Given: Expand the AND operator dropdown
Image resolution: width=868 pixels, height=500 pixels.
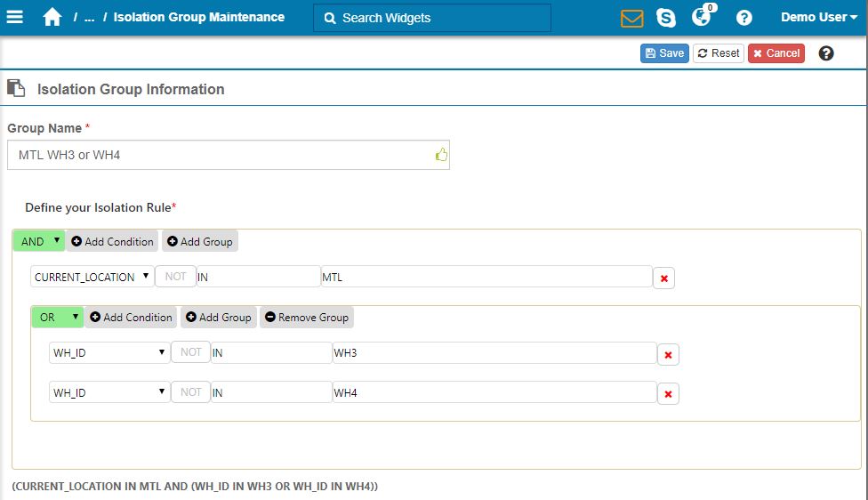Looking at the screenshot, I should point(39,241).
